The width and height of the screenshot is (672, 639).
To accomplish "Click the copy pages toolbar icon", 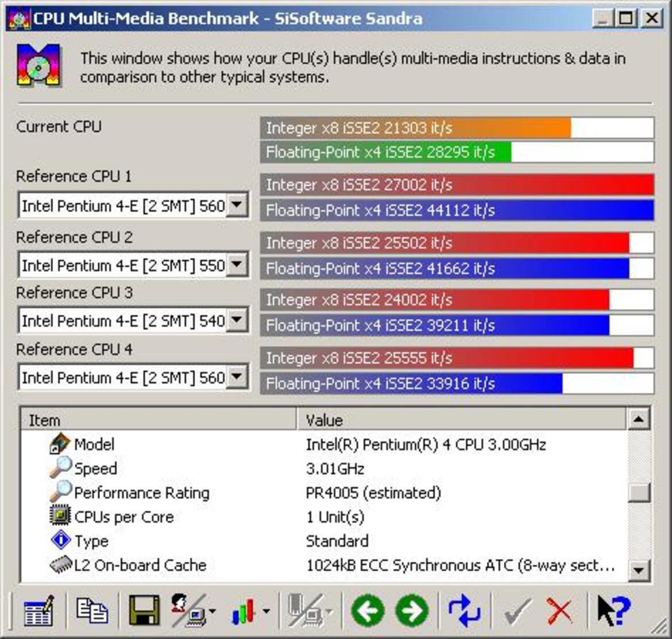I will 92,610.
